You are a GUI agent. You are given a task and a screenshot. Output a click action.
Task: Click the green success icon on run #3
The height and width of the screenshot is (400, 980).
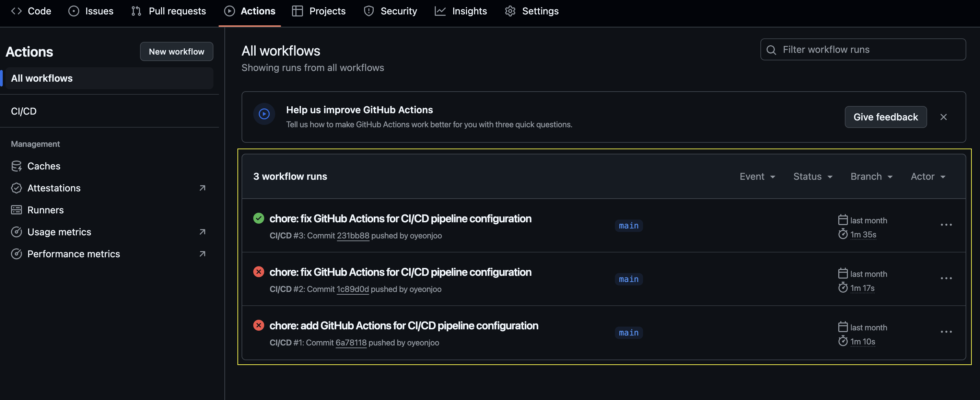pos(259,218)
